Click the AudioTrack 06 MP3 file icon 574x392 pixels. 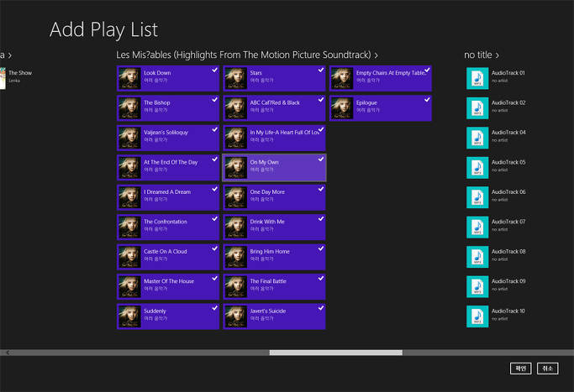pyautogui.click(x=477, y=197)
